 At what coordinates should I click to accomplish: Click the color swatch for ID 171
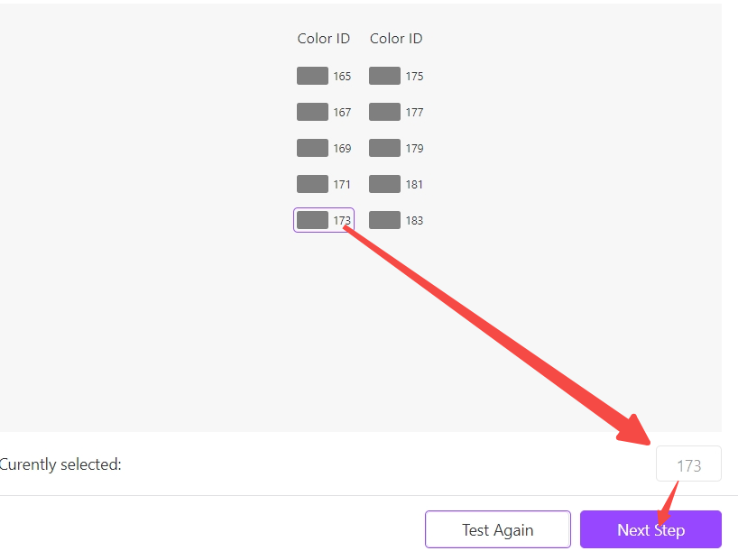pyautogui.click(x=312, y=184)
